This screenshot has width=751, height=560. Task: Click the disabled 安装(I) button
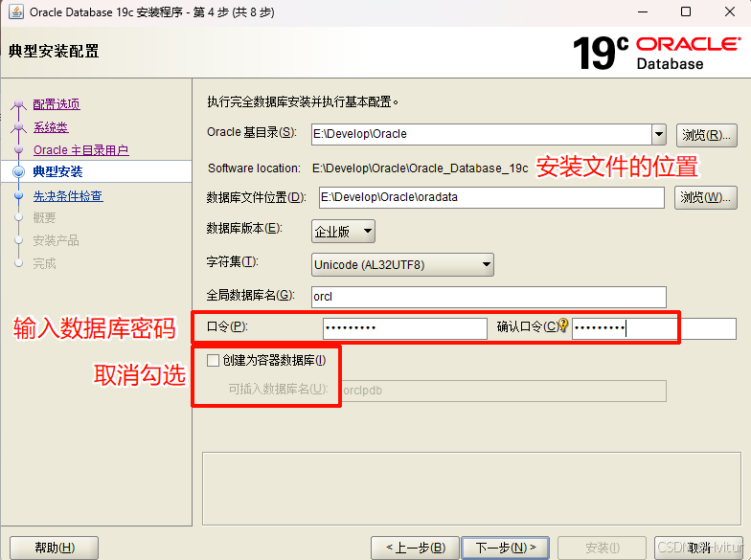tap(602, 548)
